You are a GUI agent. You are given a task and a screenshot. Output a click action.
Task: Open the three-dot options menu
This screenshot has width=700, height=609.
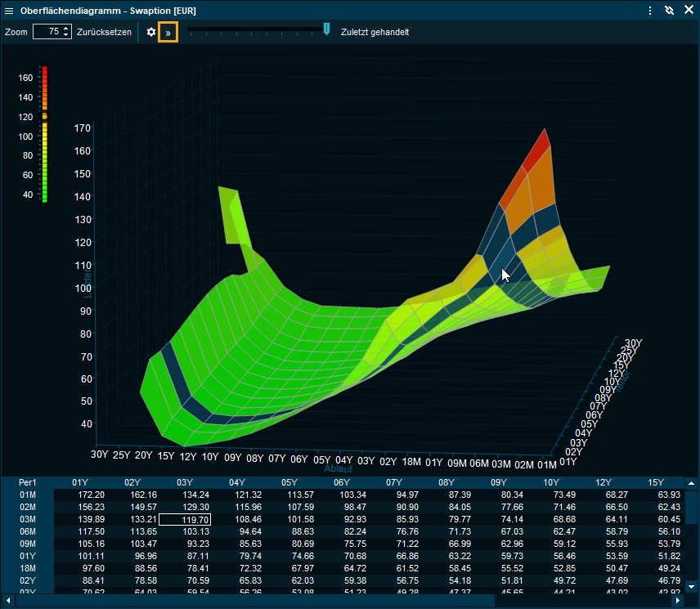[x=650, y=11]
